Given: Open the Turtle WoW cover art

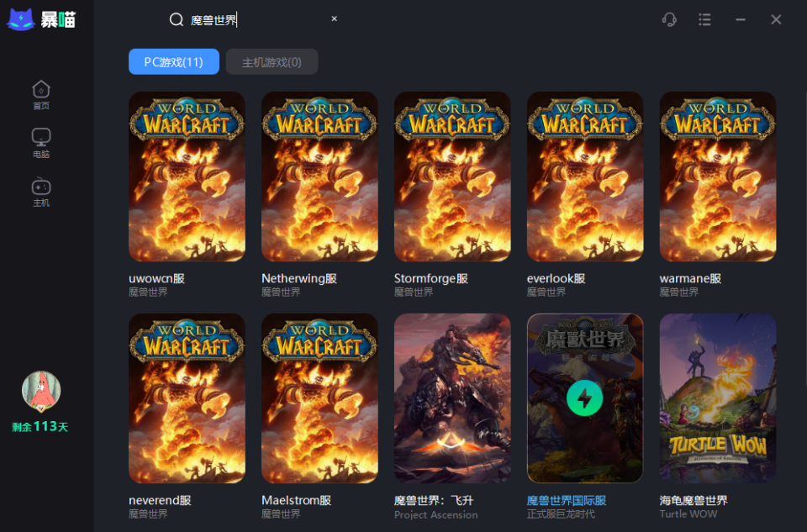Looking at the screenshot, I should 718,398.
